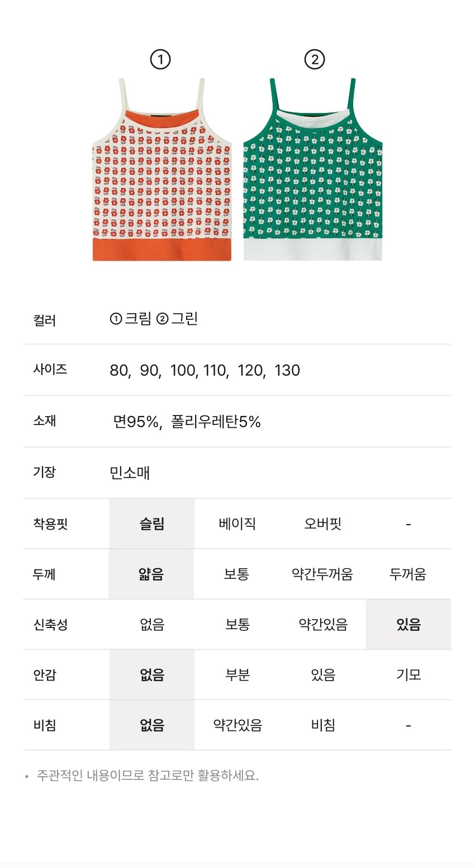475x868 pixels.
Task: Select 부분 in the 안감 row
Action: coord(237,675)
